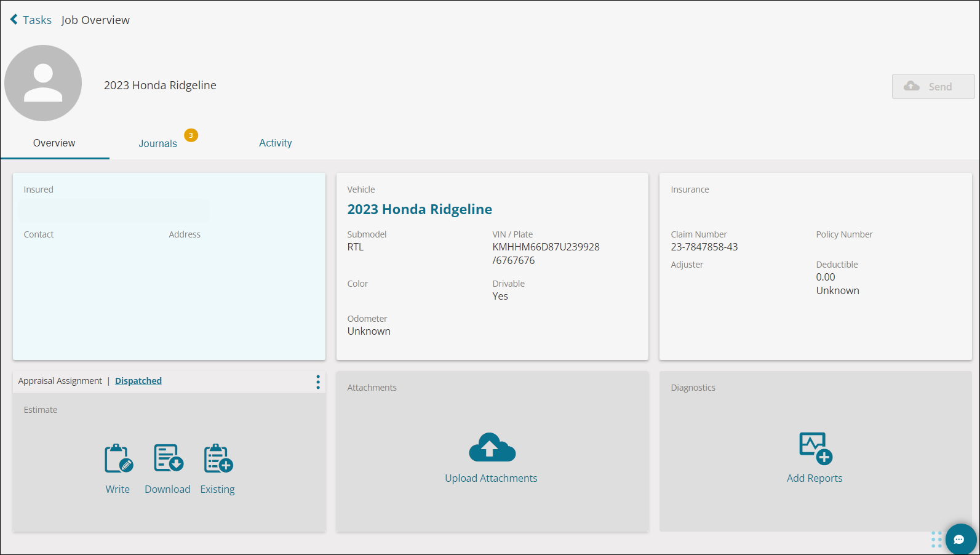Click the Adjuster label
Image resolution: width=980 pixels, height=555 pixels.
click(x=687, y=265)
